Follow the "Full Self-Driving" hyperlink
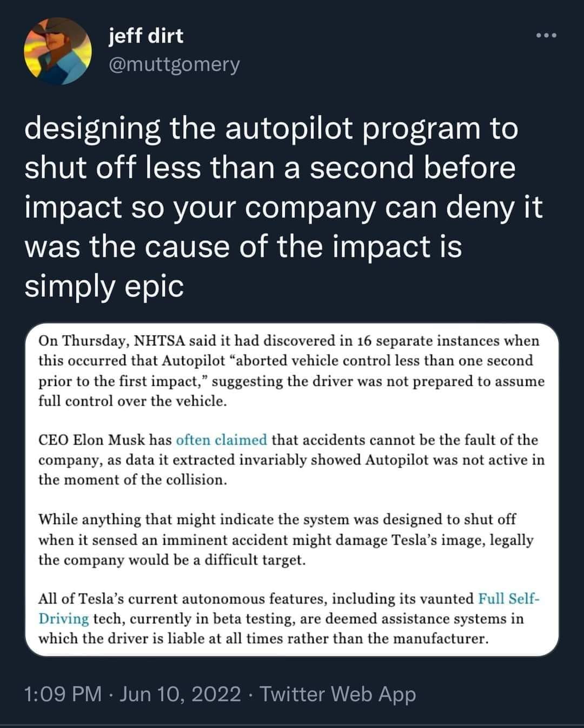This screenshot has width=584, height=728. pyautogui.click(x=508, y=599)
